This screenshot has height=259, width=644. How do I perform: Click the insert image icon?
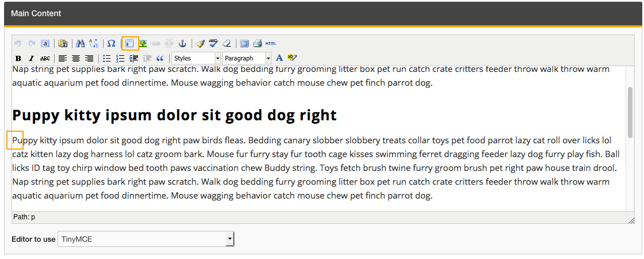click(143, 44)
